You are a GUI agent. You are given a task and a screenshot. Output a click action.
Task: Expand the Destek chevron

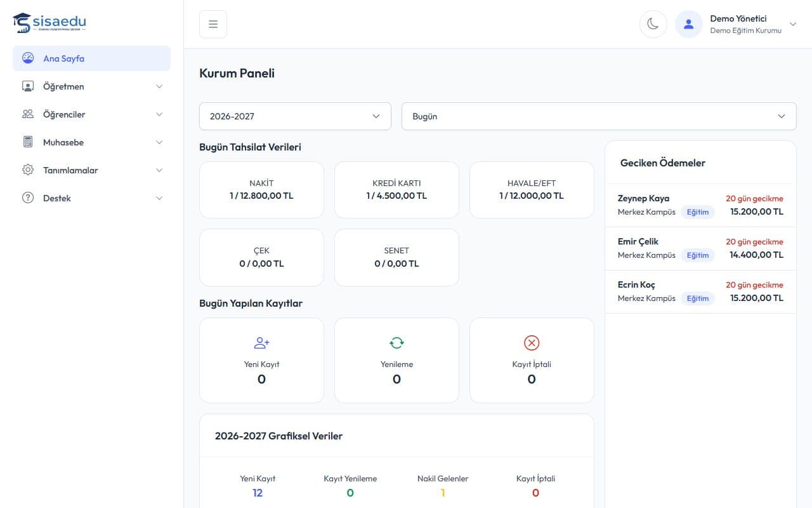tap(159, 198)
